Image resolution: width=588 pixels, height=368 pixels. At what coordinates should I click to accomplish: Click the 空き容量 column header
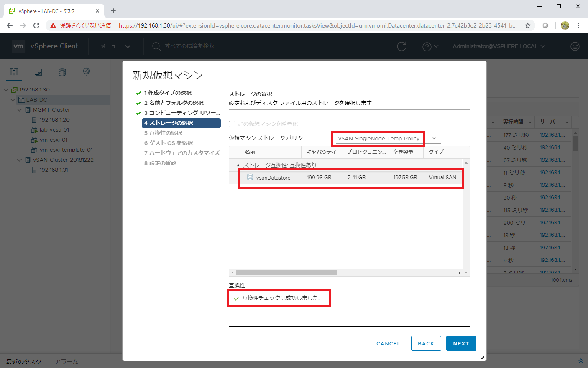pyautogui.click(x=403, y=152)
